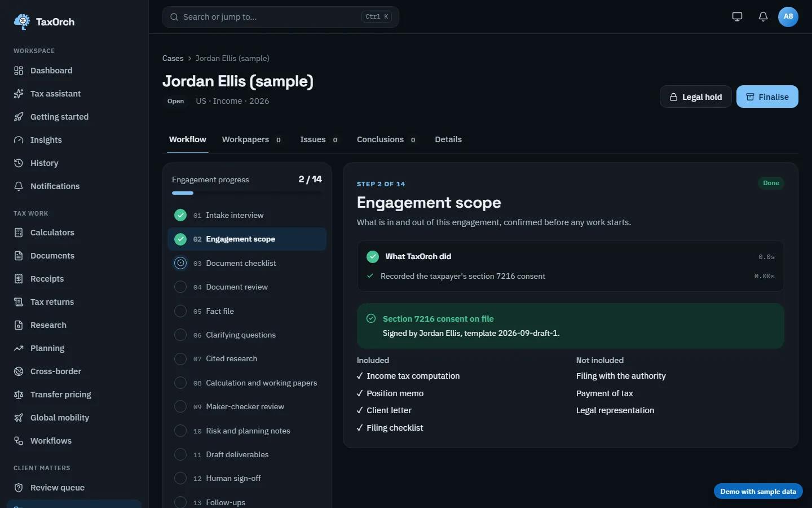Open step 13 Follow-ups

point(247,502)
